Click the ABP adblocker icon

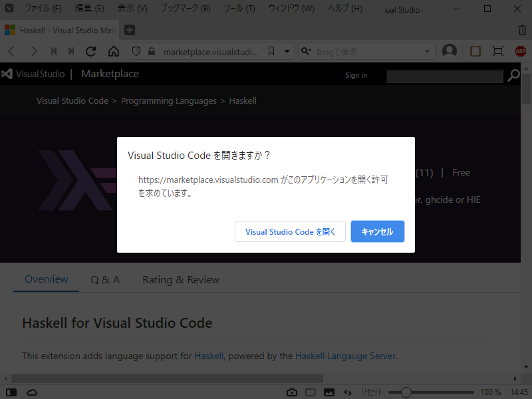tap(519, 51)
